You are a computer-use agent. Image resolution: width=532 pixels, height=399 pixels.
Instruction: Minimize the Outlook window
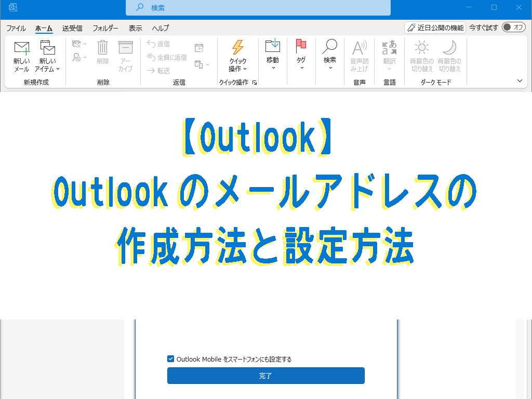click(x=469, y=7)
